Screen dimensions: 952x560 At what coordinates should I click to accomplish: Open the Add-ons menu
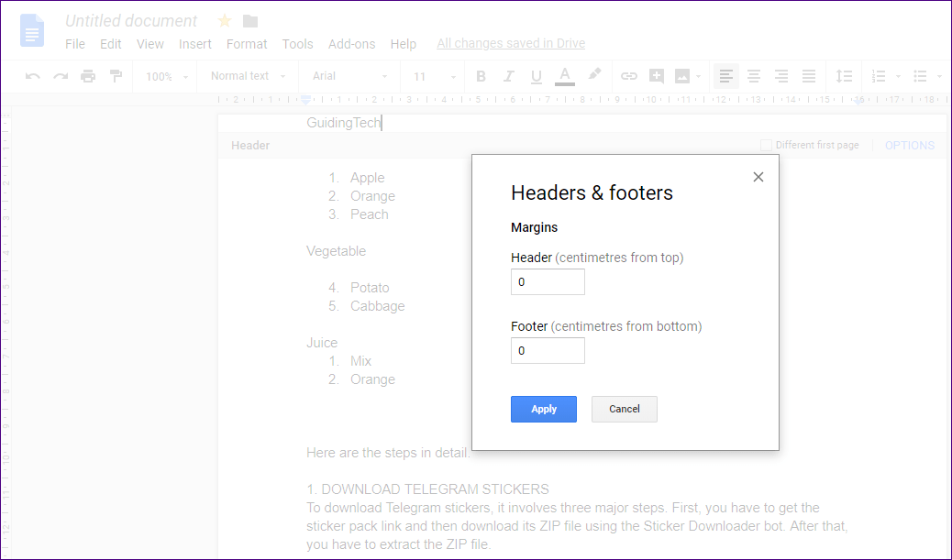(351, 44)
